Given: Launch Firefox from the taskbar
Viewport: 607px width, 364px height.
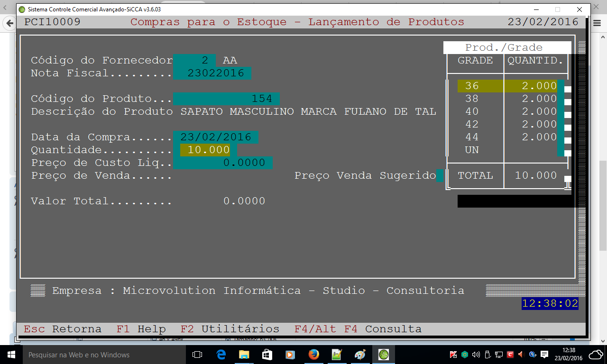Looking at the screenshot, I should point(313,355).
